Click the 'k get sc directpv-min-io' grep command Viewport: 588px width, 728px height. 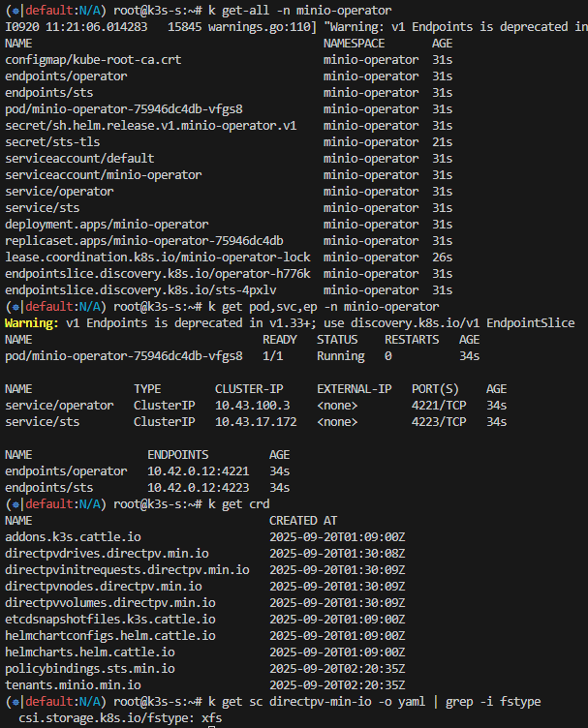(x=374, y=702)
